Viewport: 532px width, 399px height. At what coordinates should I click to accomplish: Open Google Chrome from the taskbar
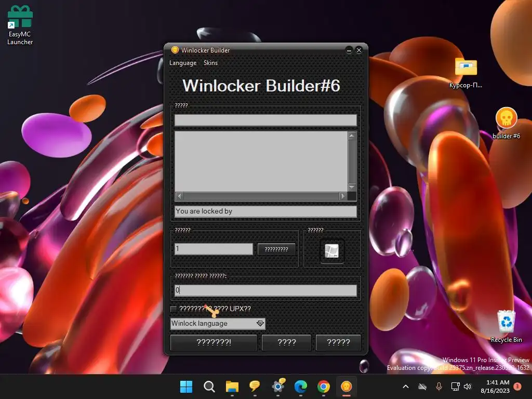(x=324, y=387)
